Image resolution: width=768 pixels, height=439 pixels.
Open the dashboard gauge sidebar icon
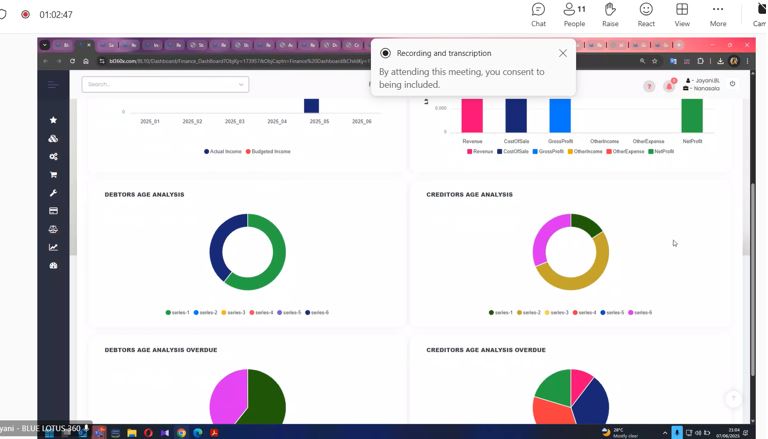coord(53,265)
